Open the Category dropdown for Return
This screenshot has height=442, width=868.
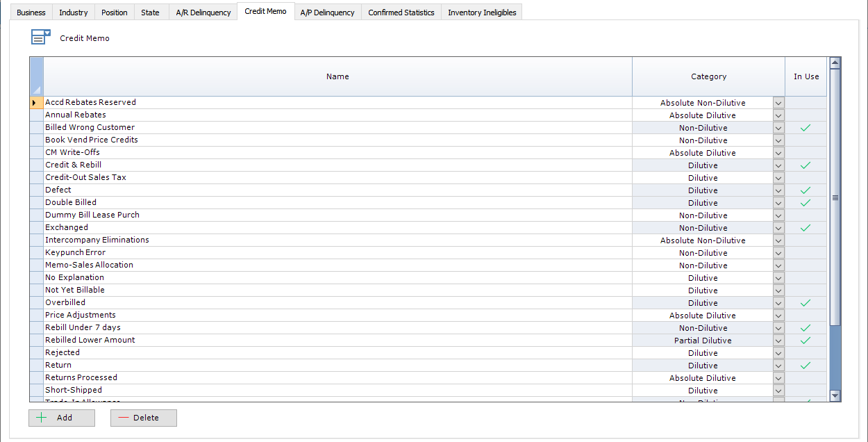(778, 365)
